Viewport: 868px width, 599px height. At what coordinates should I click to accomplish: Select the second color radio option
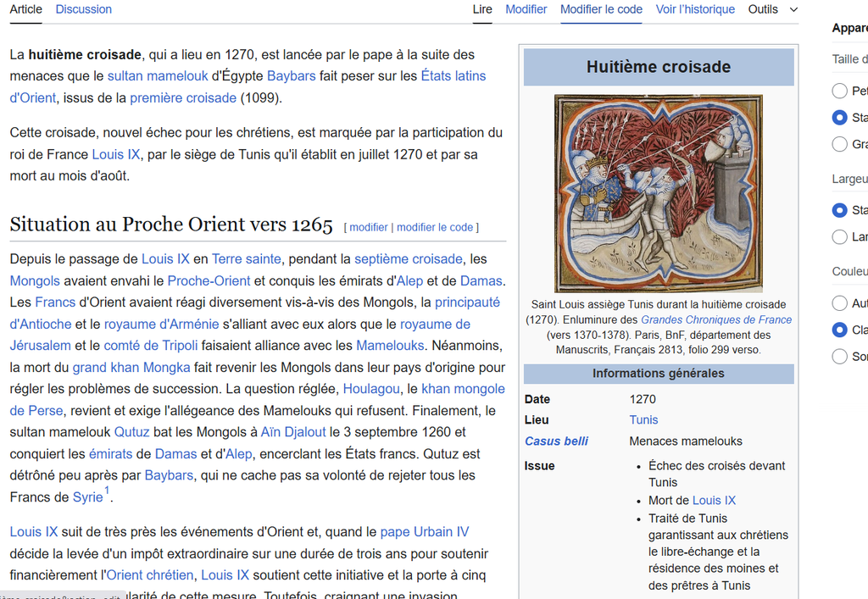[x=840, y=330]
